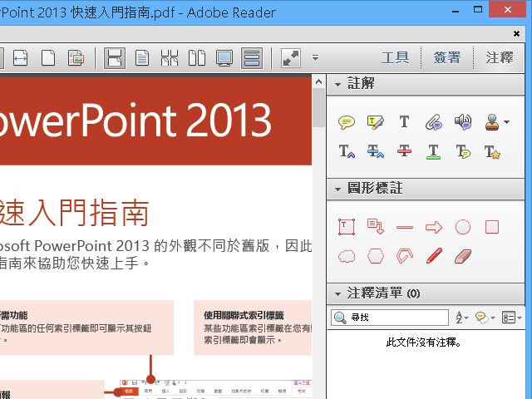This screenshot has width=532, height=399.
Task: Click the 使用關聯式索引標籤 heading
Action: 244,315
